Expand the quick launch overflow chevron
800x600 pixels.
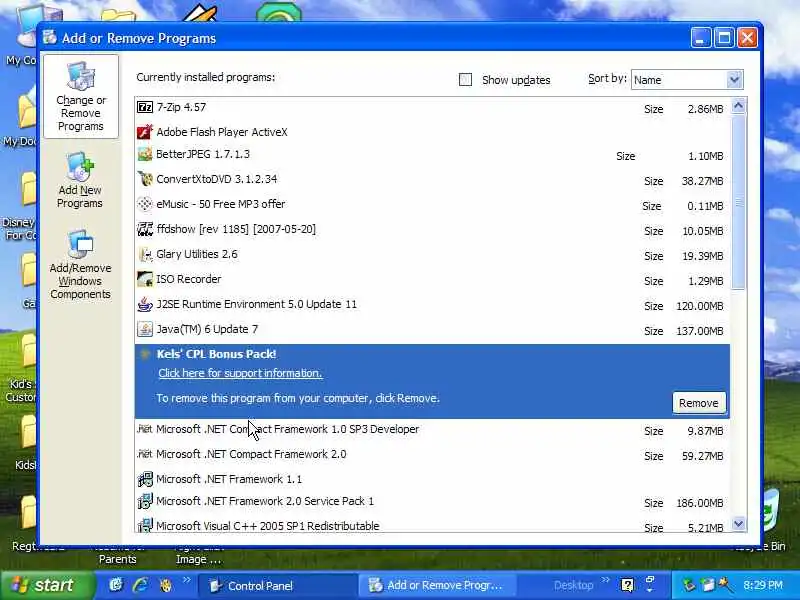click(186, 580)
